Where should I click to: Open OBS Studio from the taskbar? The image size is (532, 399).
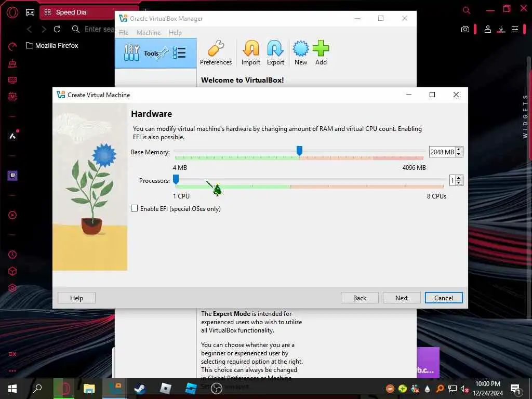point(216,389)
